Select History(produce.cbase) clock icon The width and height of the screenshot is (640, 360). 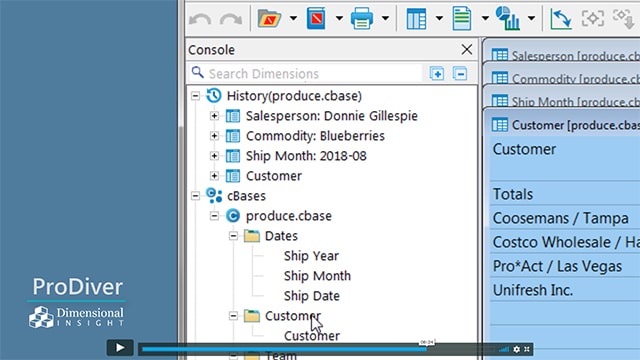[x=213, y=96]
